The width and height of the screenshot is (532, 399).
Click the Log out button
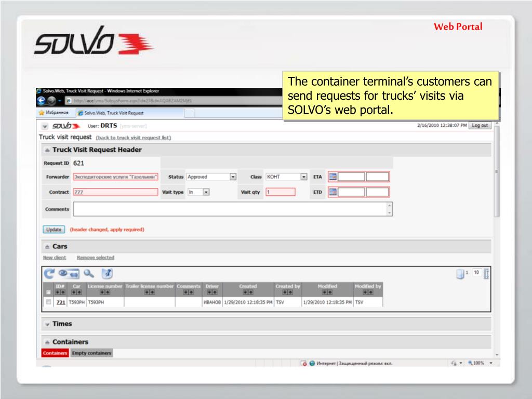(x=480, y=125)
